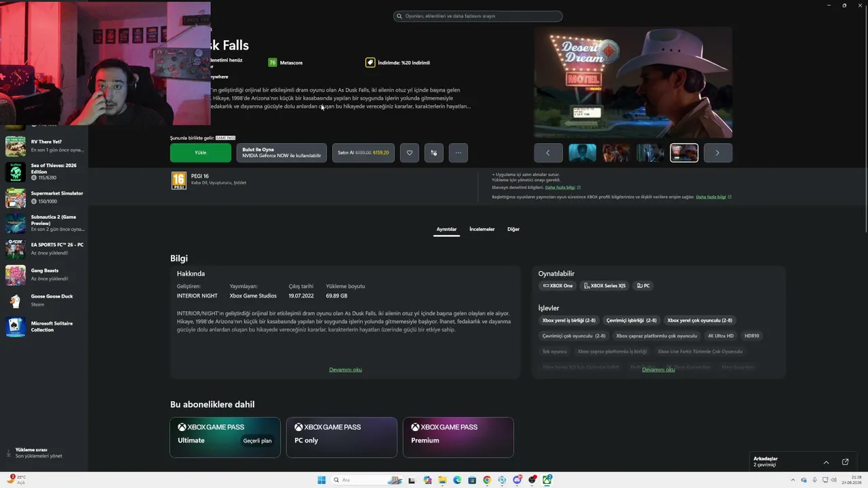Click the İndirimde %20 discount tag icon
The width and height of the screenshot is (868, 488).
tap(370, 62)
